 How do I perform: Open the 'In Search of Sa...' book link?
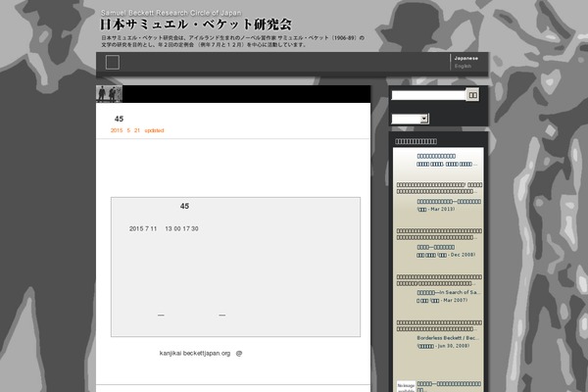tap(448, 292)
